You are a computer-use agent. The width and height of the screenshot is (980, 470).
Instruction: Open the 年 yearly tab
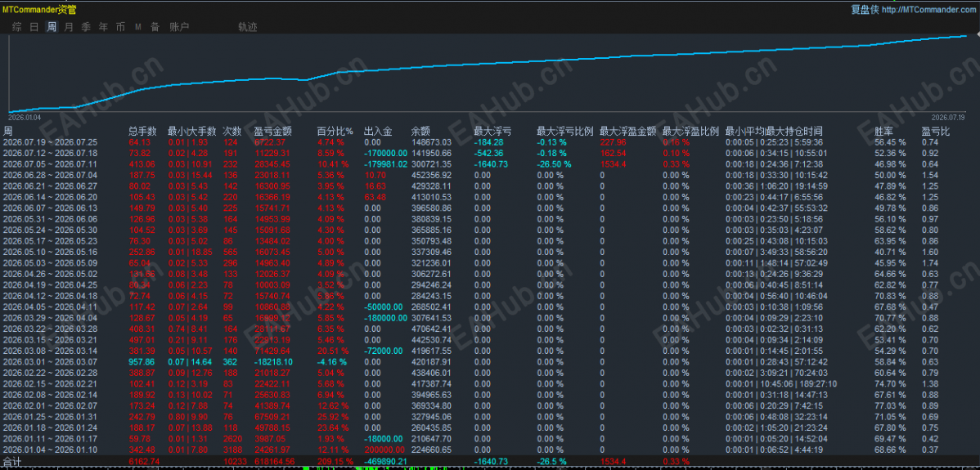point(103,27)
